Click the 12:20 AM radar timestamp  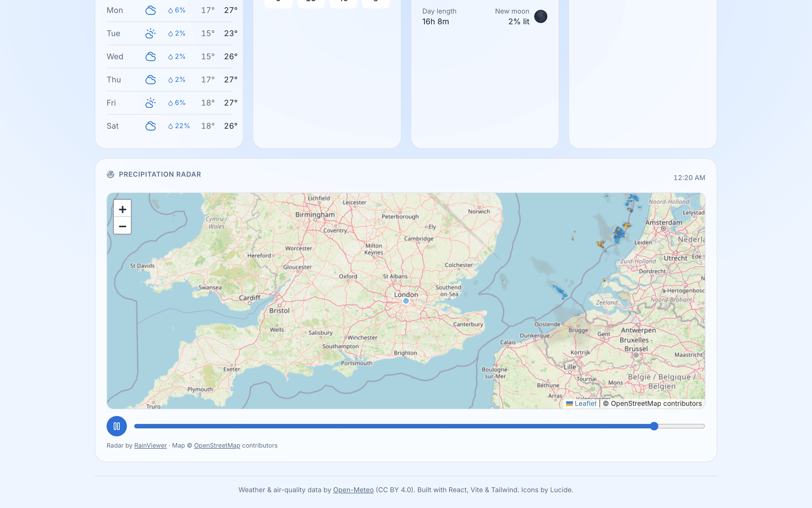pos(689,178)
